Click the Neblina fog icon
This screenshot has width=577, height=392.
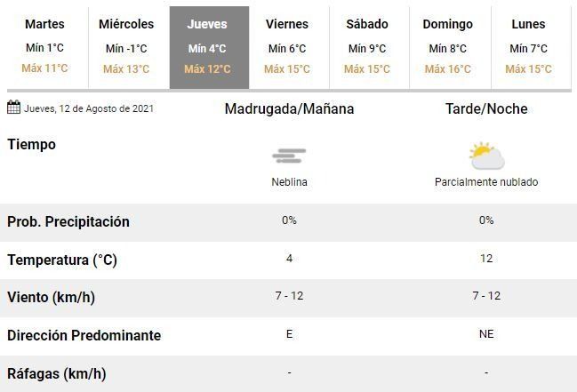(289, 156)
